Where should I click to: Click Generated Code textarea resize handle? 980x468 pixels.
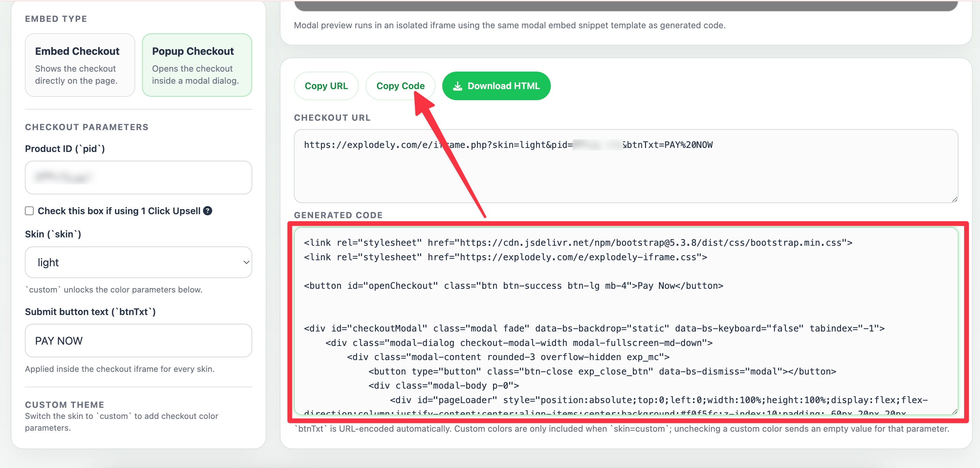(954, 412)
